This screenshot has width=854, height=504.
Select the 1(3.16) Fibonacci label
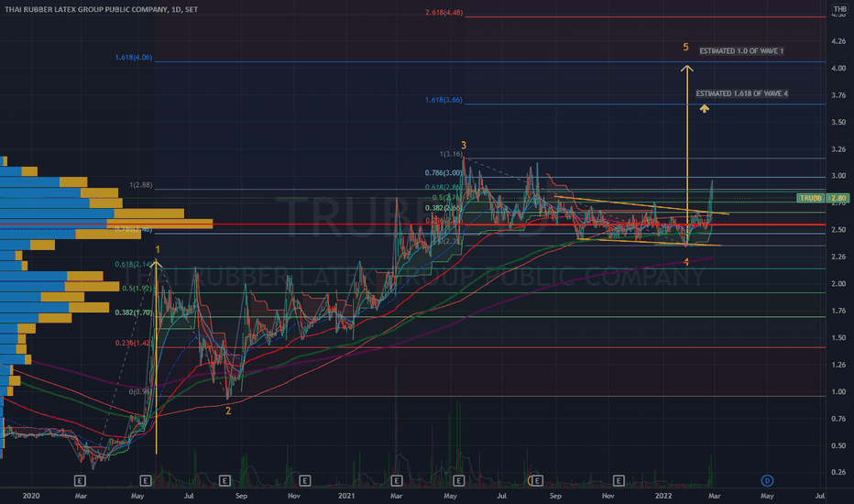pos(452,154)
